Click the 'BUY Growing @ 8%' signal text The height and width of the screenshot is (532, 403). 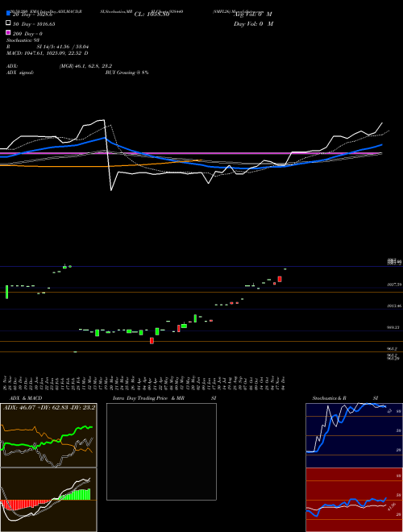click(x=127, y=73)
